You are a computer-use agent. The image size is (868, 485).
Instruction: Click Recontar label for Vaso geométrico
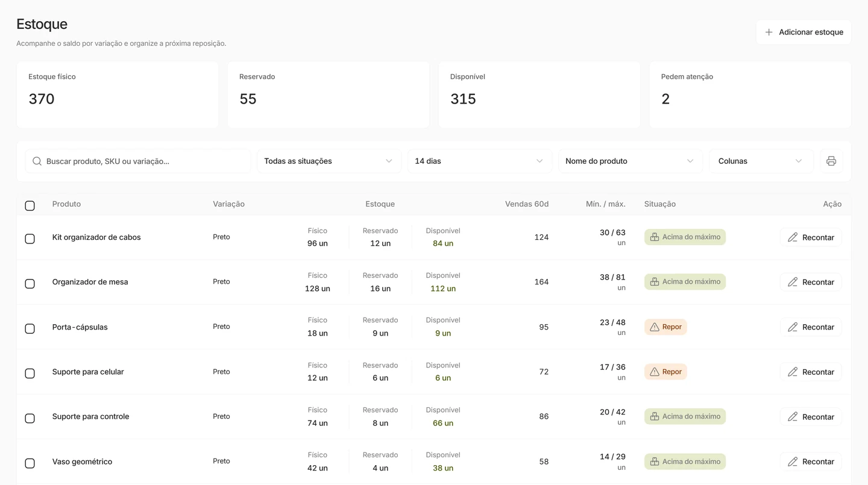click(818, 462)
